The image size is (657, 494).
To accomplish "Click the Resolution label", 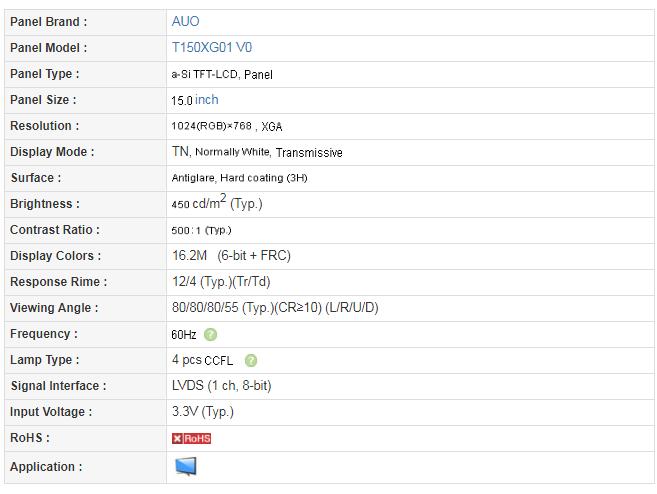I will 44,126.
